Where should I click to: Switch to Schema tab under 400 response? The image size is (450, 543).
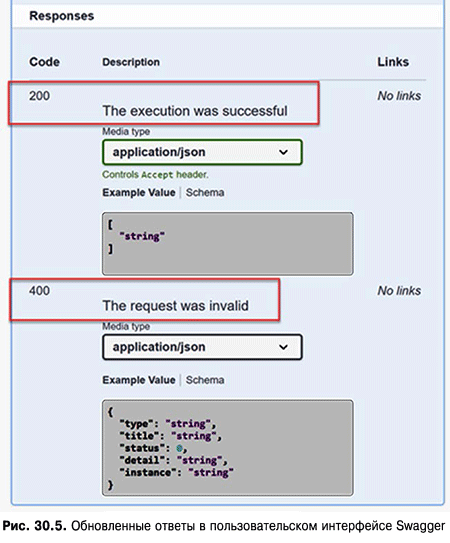(205, 380)
